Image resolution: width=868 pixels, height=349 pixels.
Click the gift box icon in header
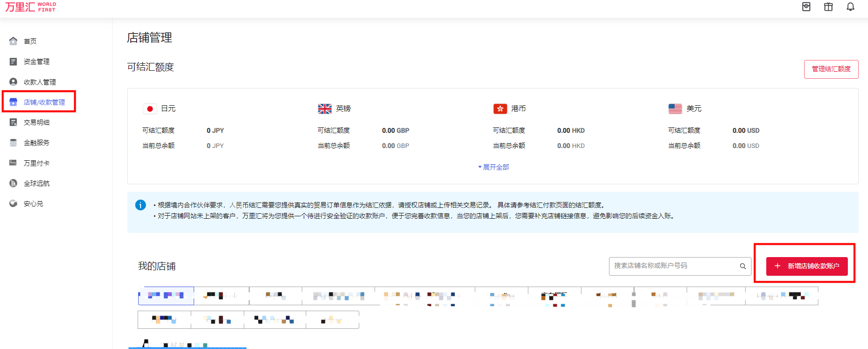tap(828, 7)
